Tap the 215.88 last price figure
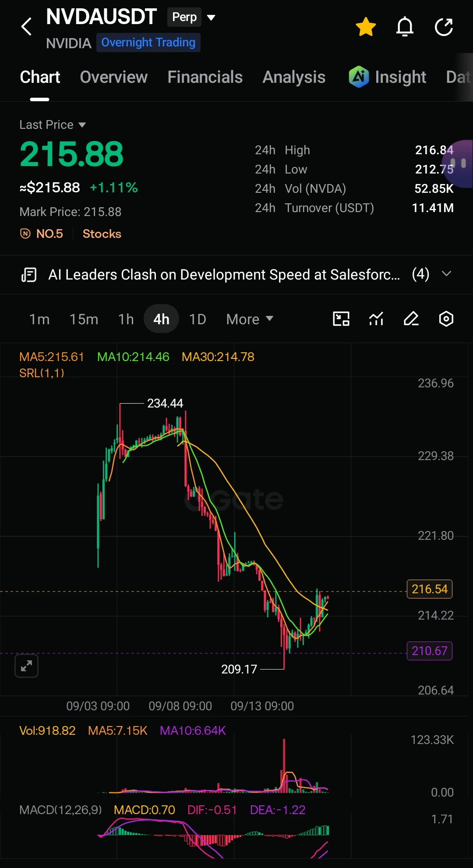473x868 pixels. (72, 154)
